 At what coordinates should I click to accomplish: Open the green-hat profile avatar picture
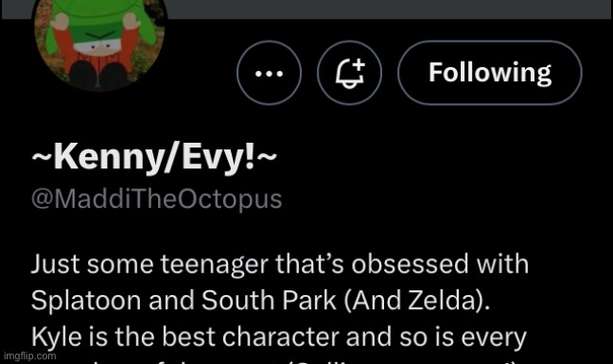pos(99,43)
